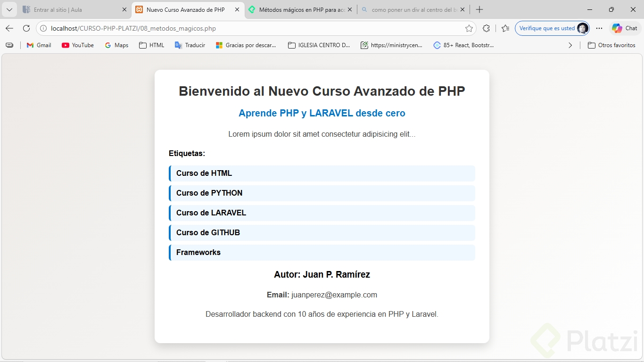Switch to the Métodos mágicos en PHP tab
This screenshot has width=644, height=362.
pos(301,9)
